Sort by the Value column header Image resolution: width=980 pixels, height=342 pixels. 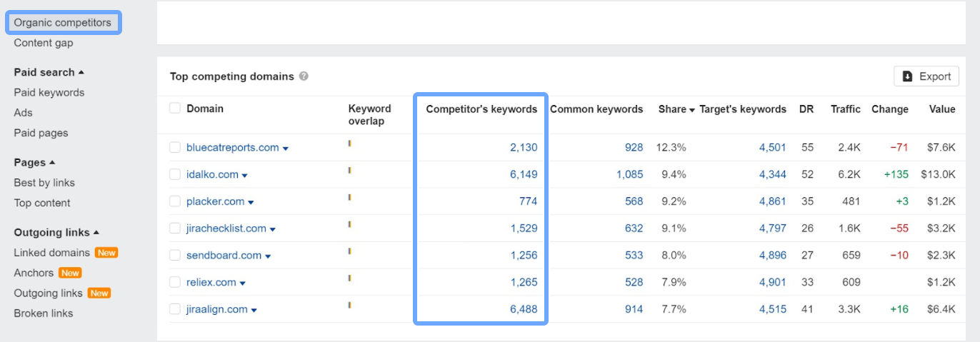pyautogui.click(x=942, y=109)
